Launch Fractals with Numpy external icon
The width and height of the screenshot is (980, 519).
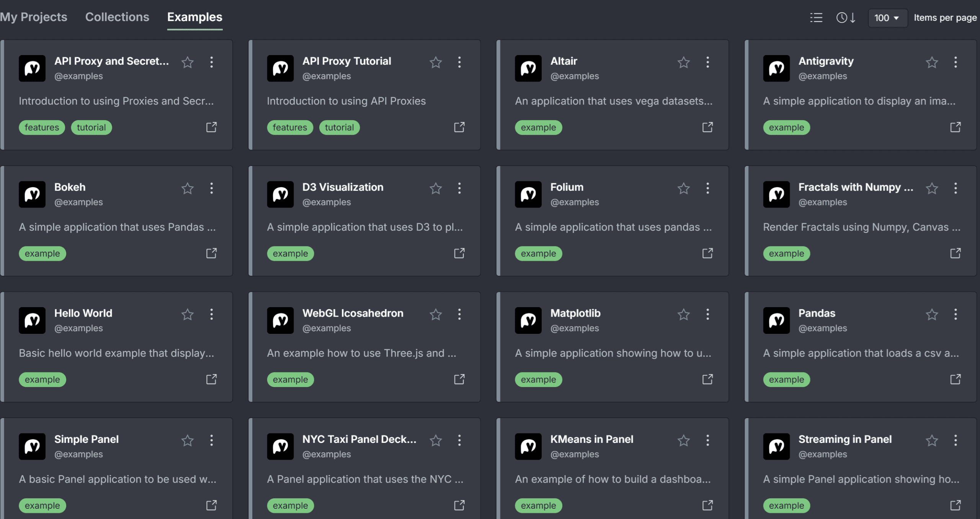(x=955, y=253)
